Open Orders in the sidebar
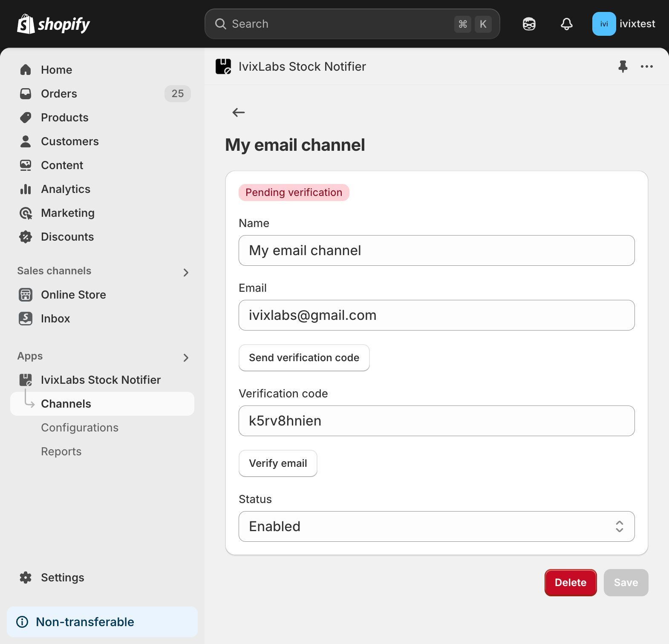 tap(102, 94)
